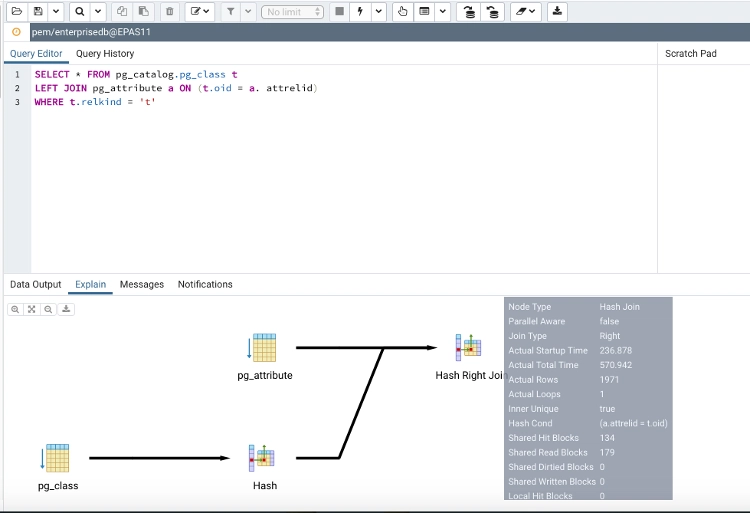Switch to the Query History tab
The height and width of the screenshot is (513, 750).
(105, 54)
